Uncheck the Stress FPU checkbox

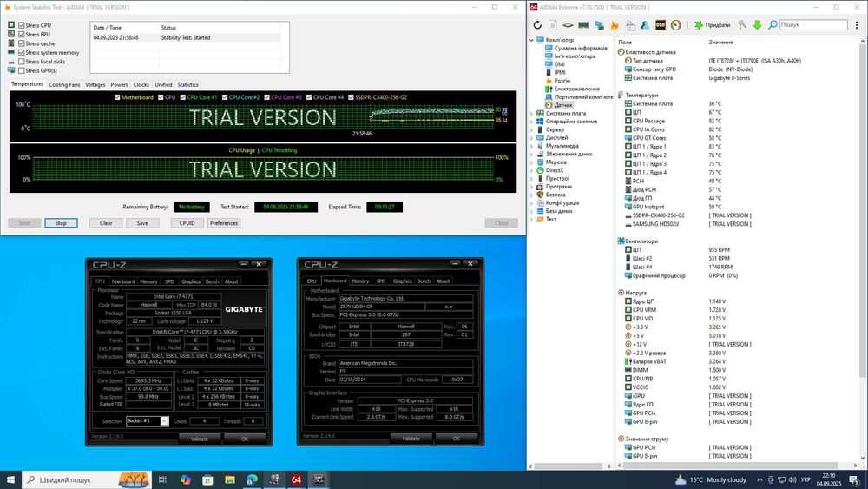click(x=22, y=34)
